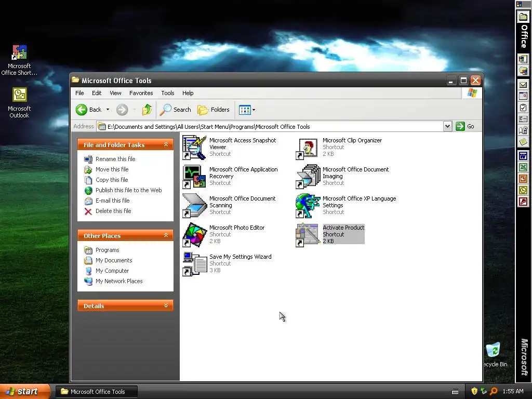Open the View menu
Screen dimensions: 532x399
pos(115,93)
